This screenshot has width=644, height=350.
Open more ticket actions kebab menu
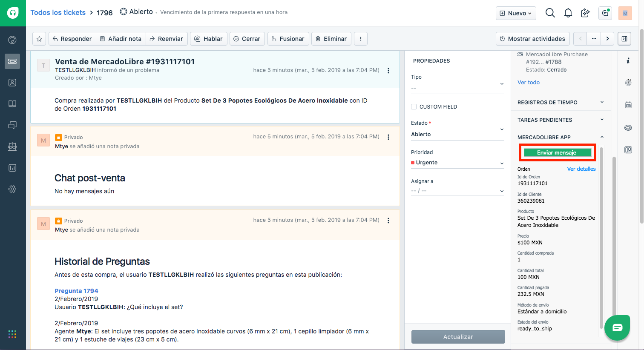361,39
